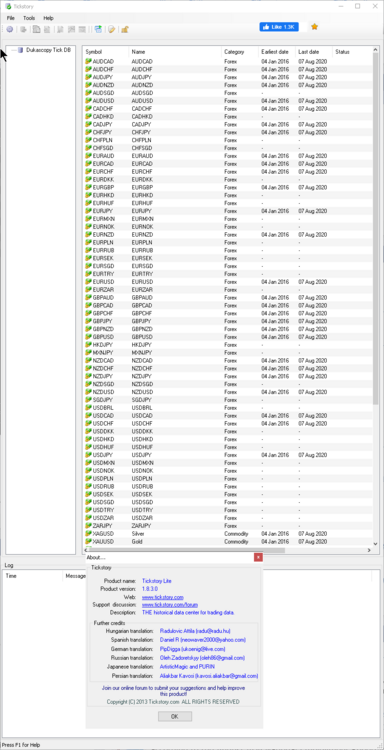Click the icon next to EURGBP symbol

[x=88, y=187]
